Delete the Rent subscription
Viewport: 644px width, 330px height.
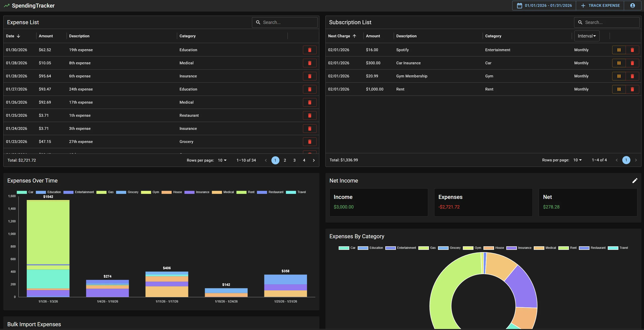point(632,89)
